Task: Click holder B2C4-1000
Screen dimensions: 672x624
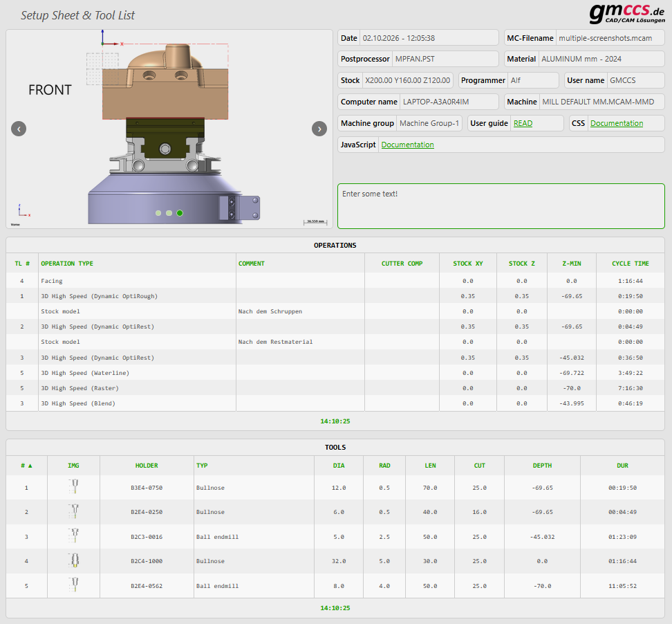Action: [147, 561]
